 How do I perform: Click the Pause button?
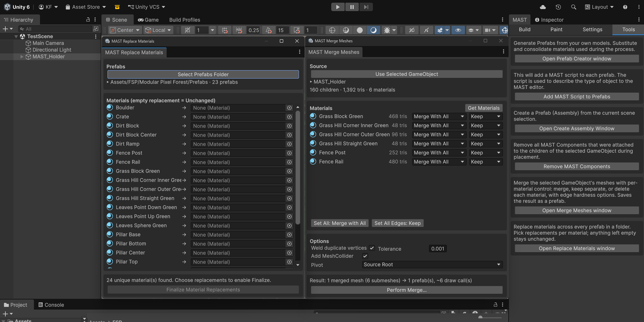(352, 7)
